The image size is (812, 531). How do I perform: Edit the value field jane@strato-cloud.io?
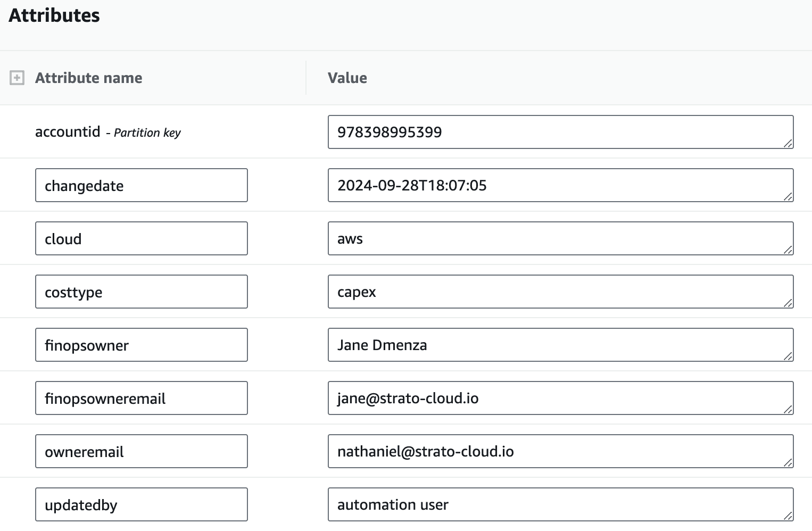click(x=561, y=398)
